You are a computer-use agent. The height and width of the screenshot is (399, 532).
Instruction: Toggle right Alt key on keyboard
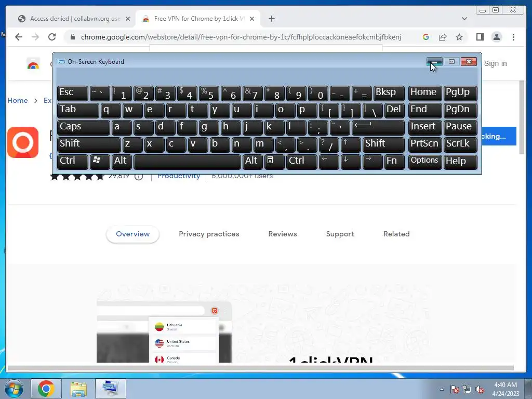tap(252, 162)
